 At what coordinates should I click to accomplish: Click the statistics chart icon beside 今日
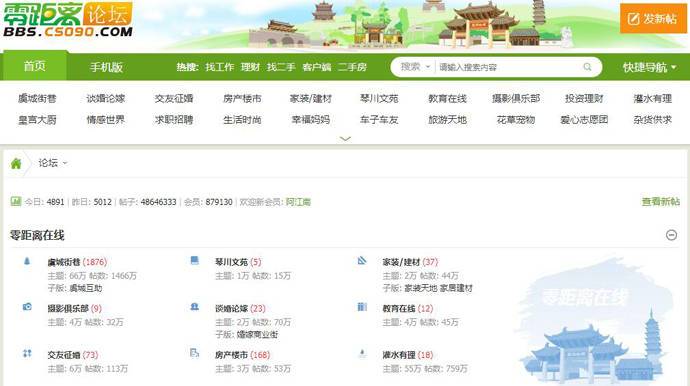coord(16,201)
